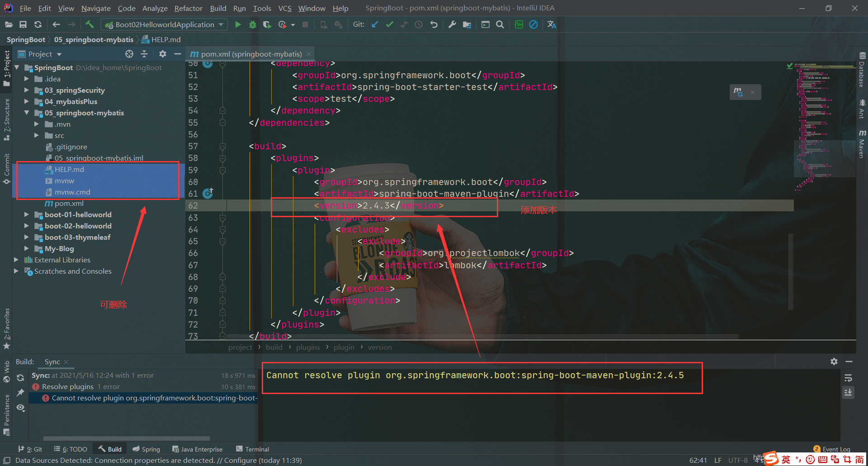Viewport: 868px width, 466px height.
Task: Toggle the Database tool window stripe
Action: click(x=862, y=70)
